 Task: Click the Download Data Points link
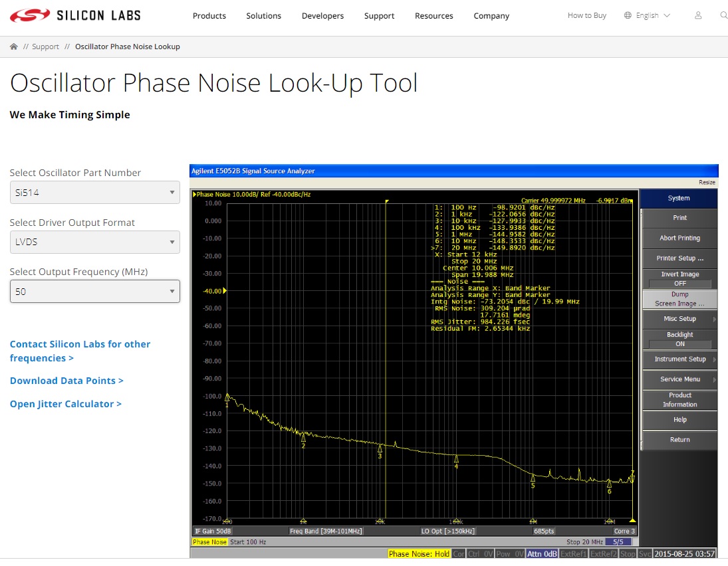(x=66, y=381)
